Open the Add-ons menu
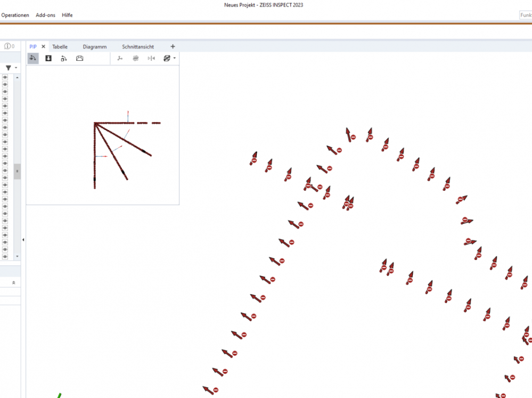This screenshot has height=398, width=532. [x=45, y=15]
